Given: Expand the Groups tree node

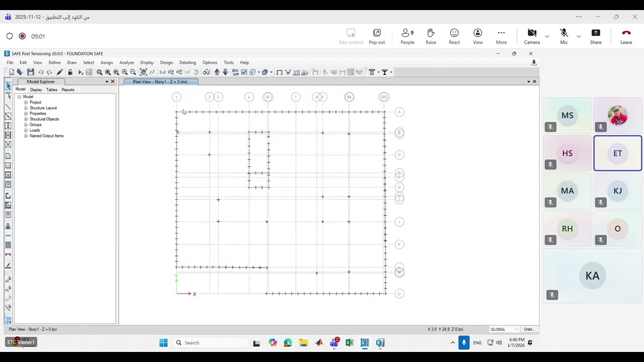Looking at the screenshot, I should click(x=26, y=125).
